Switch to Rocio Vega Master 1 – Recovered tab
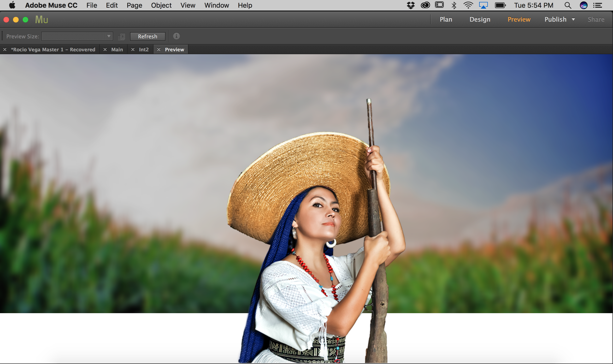Image resolution: width=613 pixels, height=364 pixels. [x=53, y=50]
